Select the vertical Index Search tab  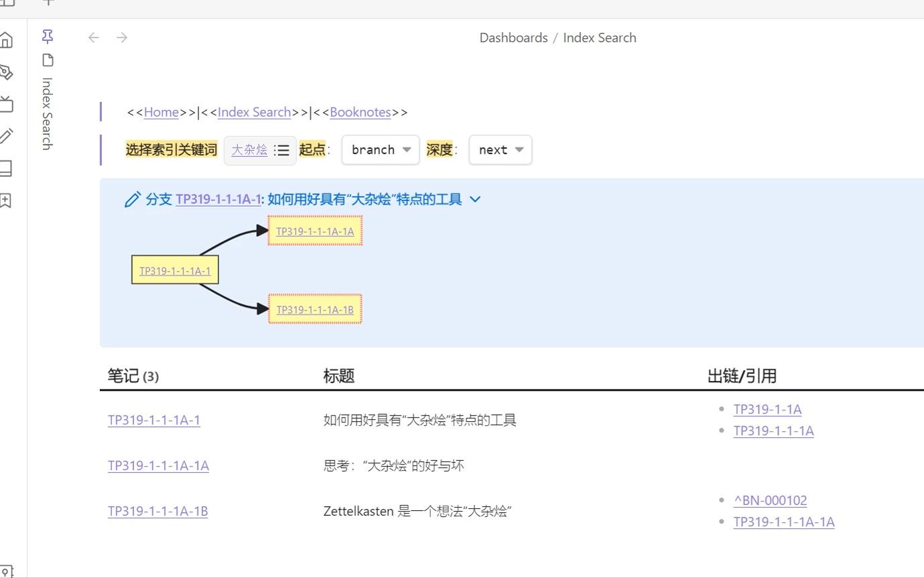pos(47,113)
